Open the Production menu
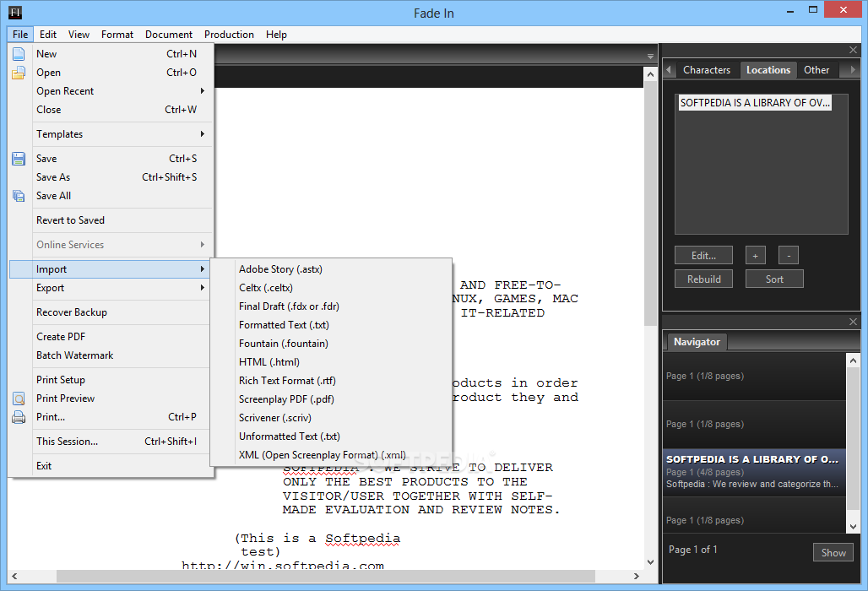This screenshot has height=591, width=868. coord(229,35)
